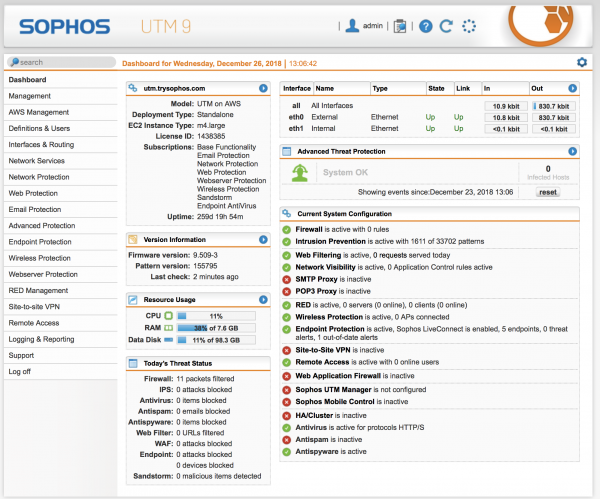Open the help question mark icon
Viewport: 600px width, 499px height.
426,26
